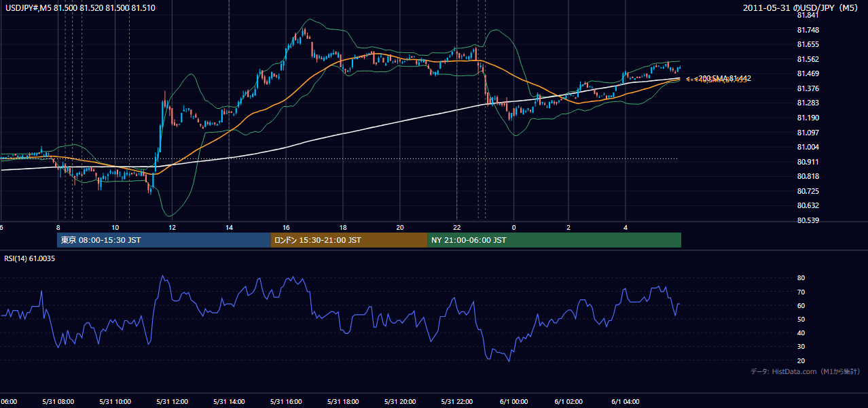Click hour 18 on price chart time axis
The width and height of the screenshot is (868, 408).
[x=343, y=227]
